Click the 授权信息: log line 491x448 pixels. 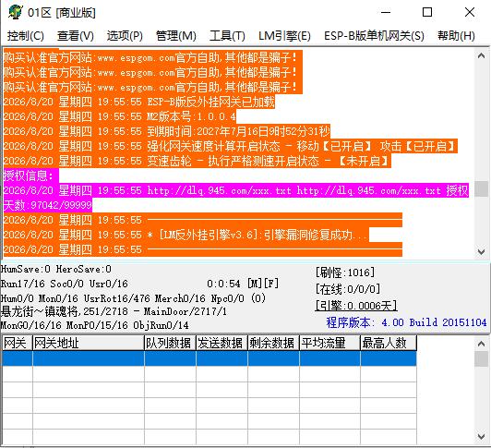coord(31,176)
